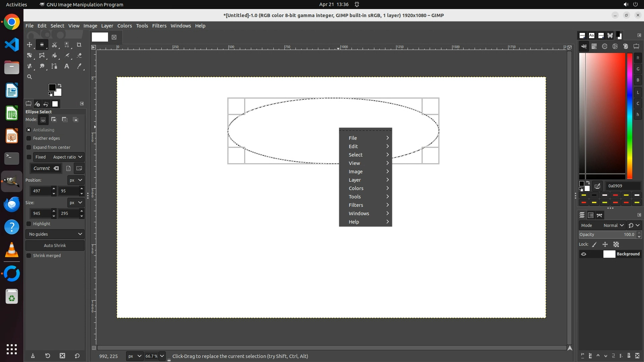Enable Expand from center

[x=29, y=147]
